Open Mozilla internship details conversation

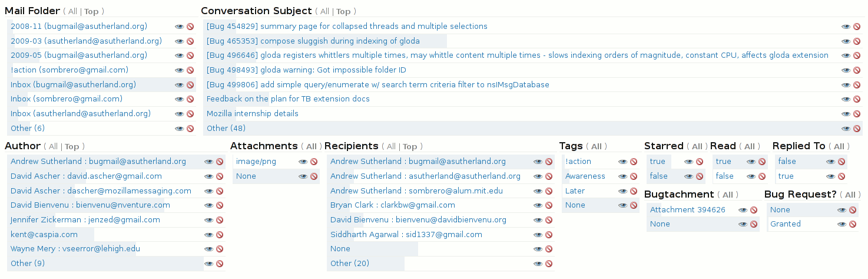coord(253,113)
